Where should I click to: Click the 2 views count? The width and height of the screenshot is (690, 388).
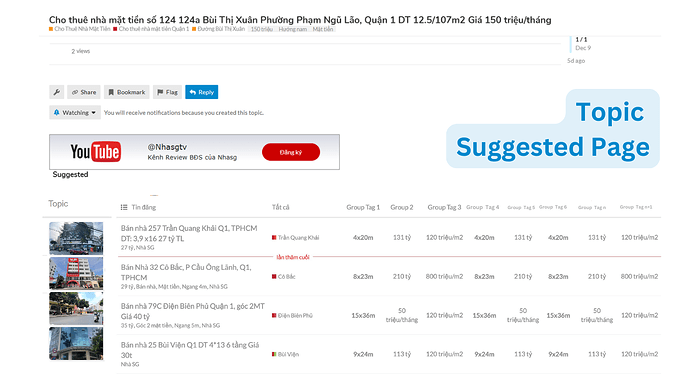[81, 51]
